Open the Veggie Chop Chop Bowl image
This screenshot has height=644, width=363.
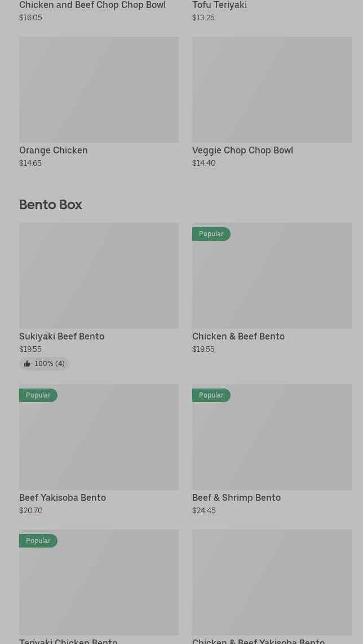point(272,90)
